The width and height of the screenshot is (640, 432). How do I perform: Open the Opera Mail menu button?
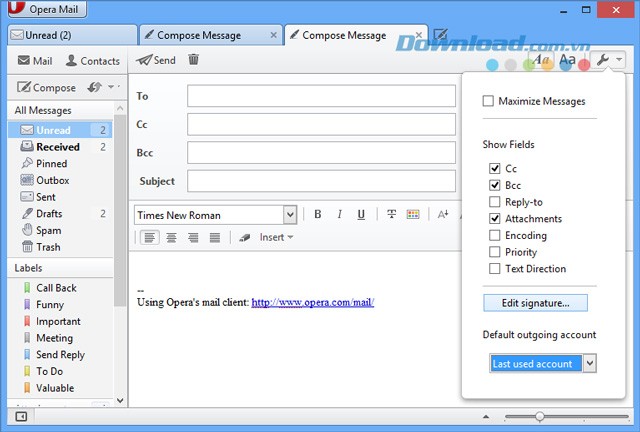coord(47,9)
